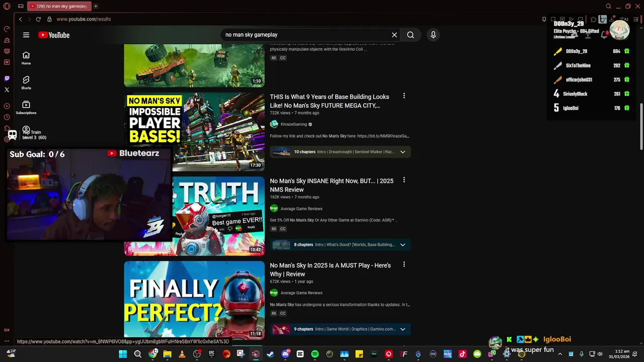Open browser History clock in sidebar
The image size is (644, 362).
click(x=7, y=117)
